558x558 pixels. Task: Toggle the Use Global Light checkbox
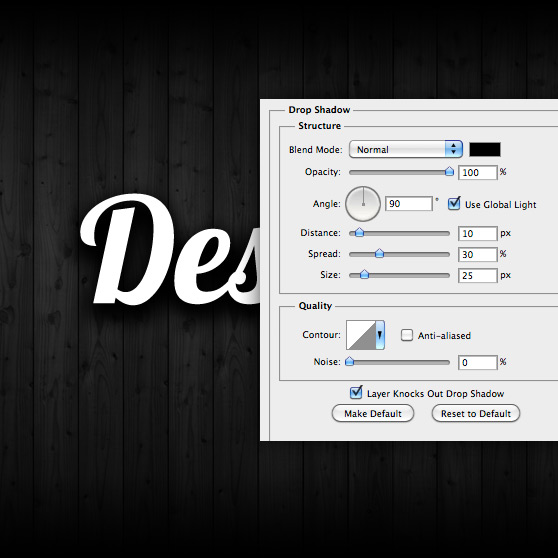tap(454, 204)
